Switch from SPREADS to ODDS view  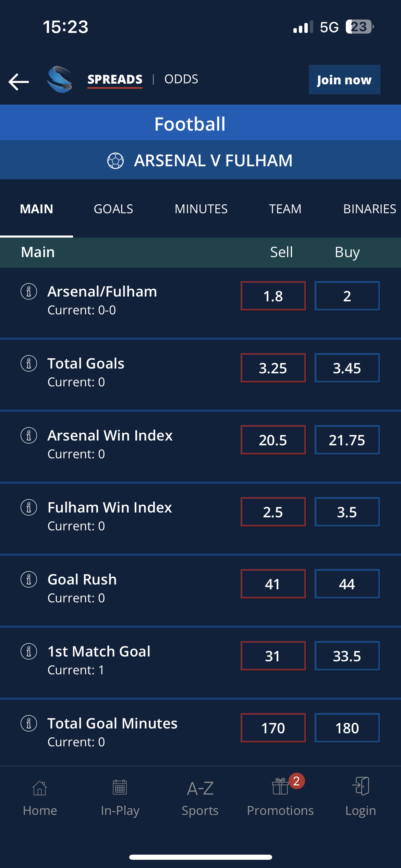(181, 79)
